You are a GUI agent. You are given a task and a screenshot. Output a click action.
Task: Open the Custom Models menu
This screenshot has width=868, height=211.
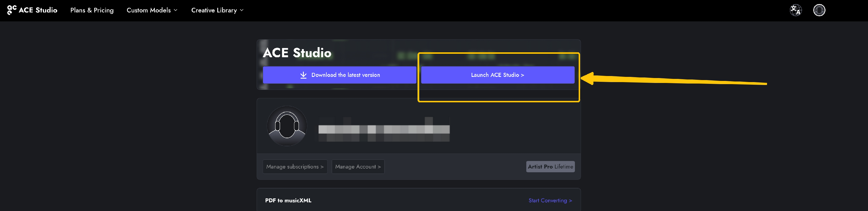click(x=152, y=10)
